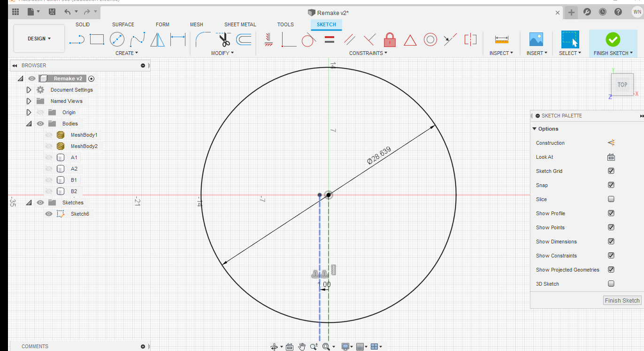Click the green FINISH SKETCH checkmark
The height and width of the screenshot is (351, 644).
pos(613,39)
